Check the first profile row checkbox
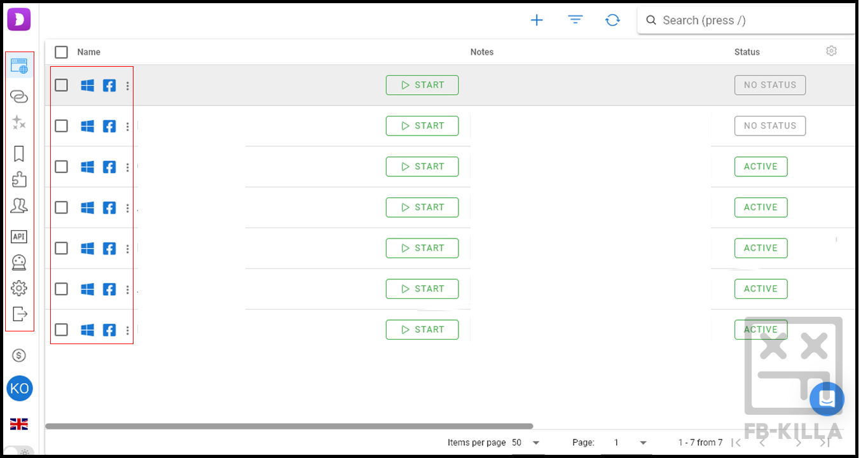868x458 pixels. 61,85
